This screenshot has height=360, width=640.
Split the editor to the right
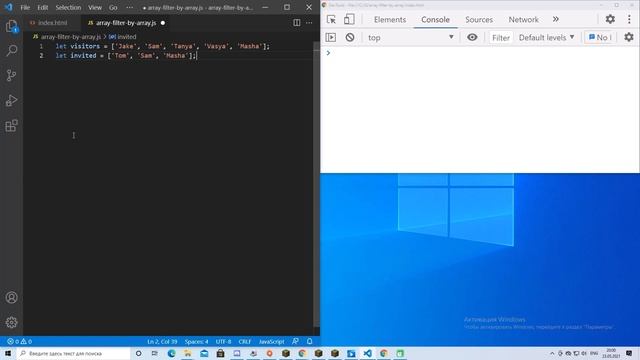(x=297, y=23)
